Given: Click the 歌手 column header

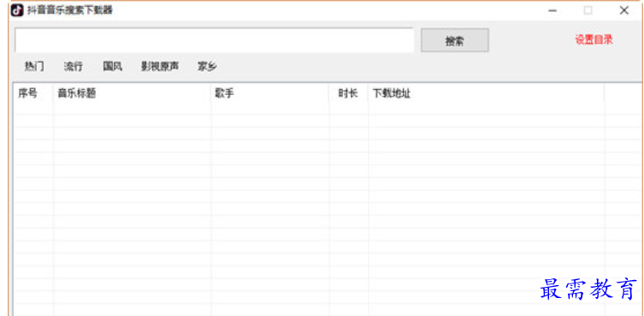Looking at the screenshot, I should point(270,93).
